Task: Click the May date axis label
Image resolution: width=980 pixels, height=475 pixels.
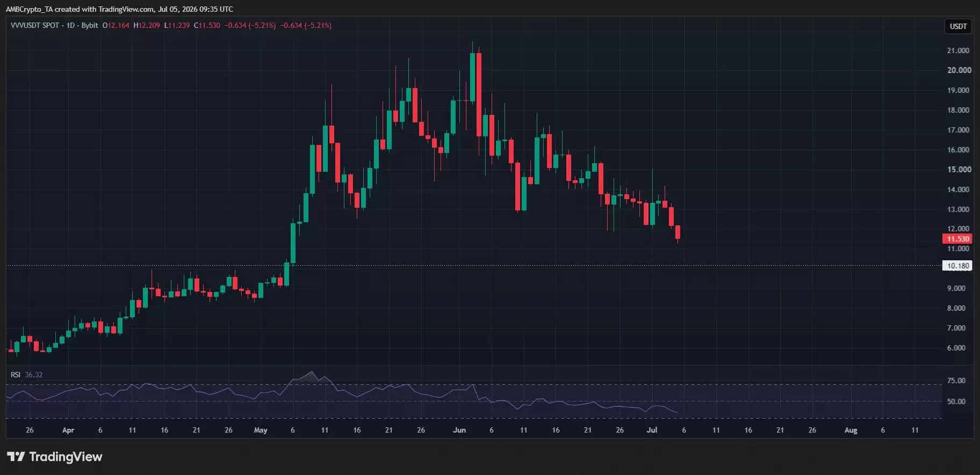Action: [261, 430]
